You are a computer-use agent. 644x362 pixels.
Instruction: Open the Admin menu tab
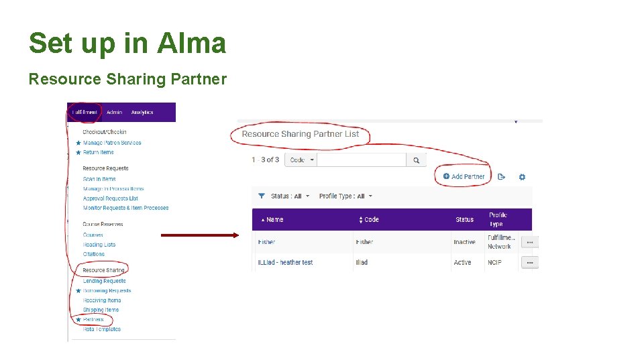(x=114, y=112)
